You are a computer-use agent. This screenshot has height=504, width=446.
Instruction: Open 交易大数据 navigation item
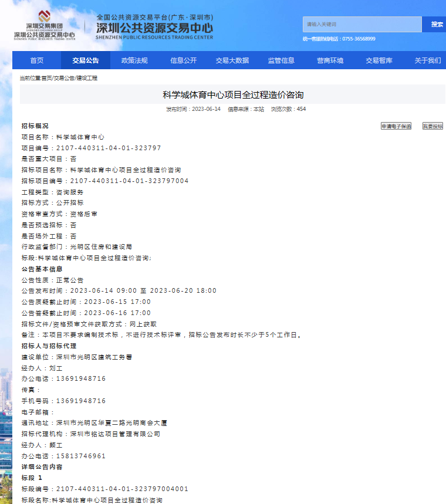[x=232, y=60]
